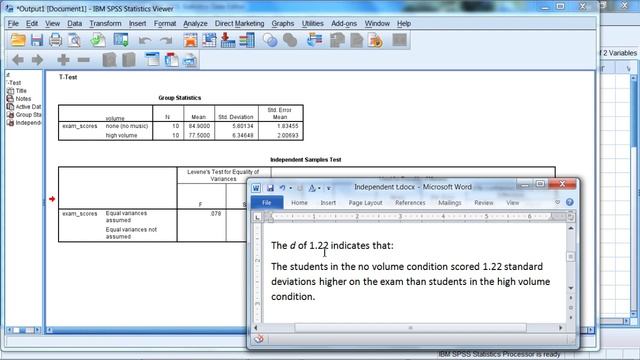The image size is (640, 360).
Task: Open the Add-ons menu
Action: [x=344, y=24]
